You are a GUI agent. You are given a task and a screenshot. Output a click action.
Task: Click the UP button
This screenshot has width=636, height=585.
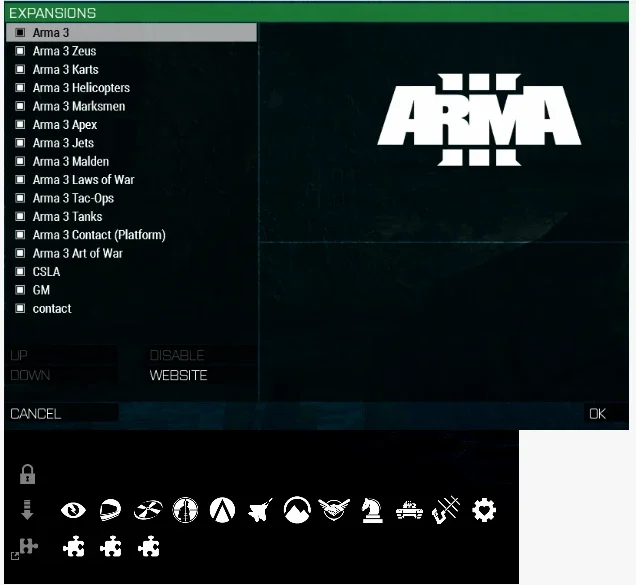61,355
